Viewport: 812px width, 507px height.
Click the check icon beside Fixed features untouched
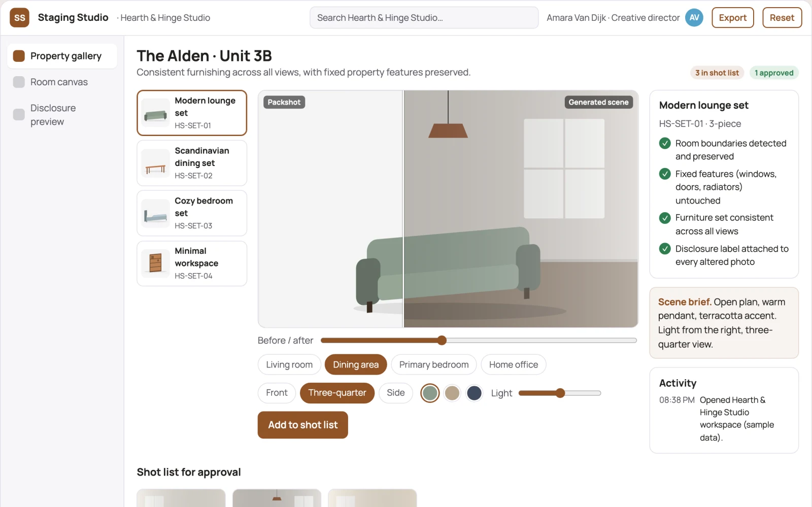click(x=665, y=174)
